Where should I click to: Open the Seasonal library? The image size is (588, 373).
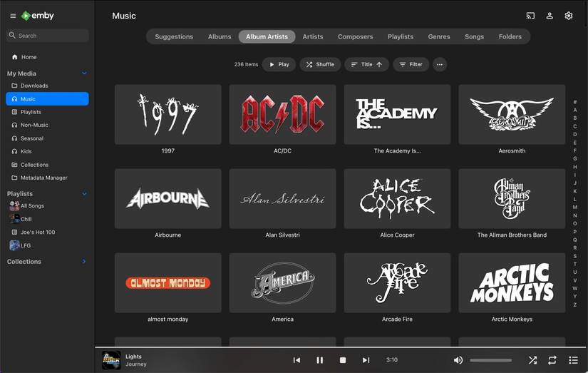pos(47,138)
